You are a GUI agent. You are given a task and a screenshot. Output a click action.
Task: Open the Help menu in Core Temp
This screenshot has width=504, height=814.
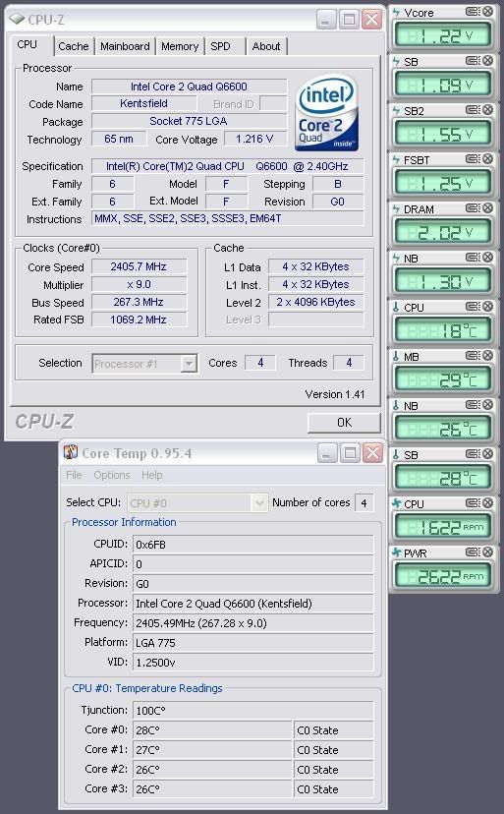(152, 475)
